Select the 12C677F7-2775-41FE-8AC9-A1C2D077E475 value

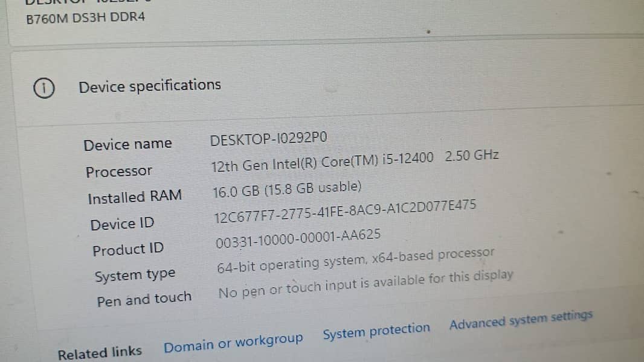[345, 212]
